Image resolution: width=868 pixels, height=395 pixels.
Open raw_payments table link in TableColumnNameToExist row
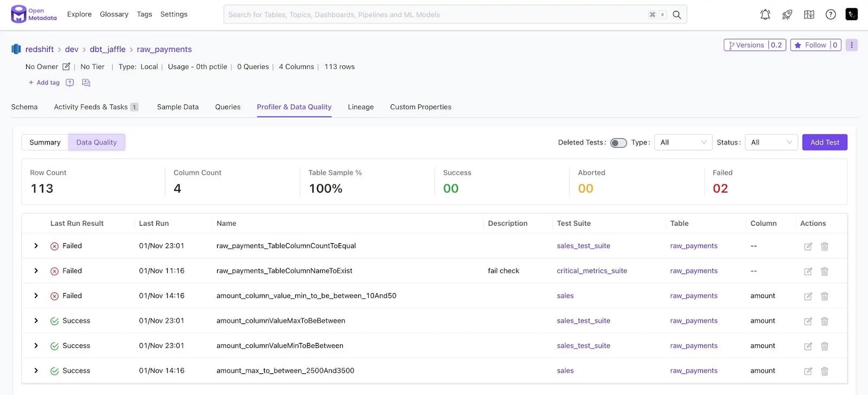(694, 271)
